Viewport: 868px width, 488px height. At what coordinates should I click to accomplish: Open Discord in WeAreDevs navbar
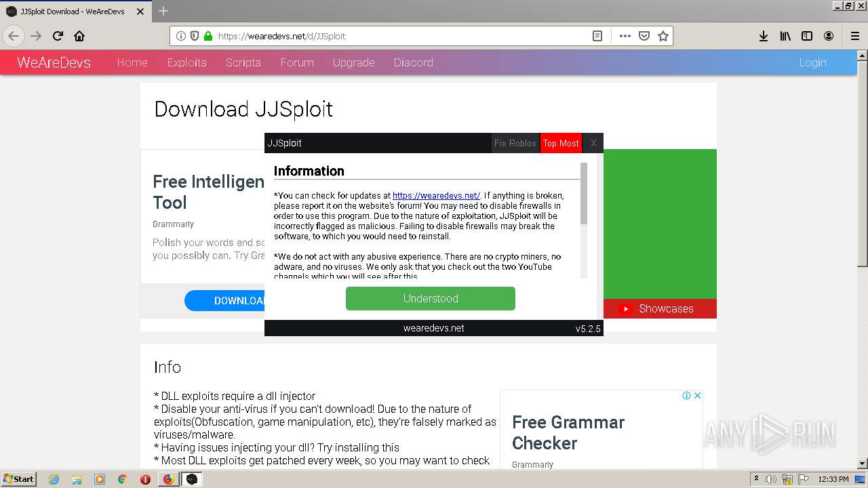(414, 62)
